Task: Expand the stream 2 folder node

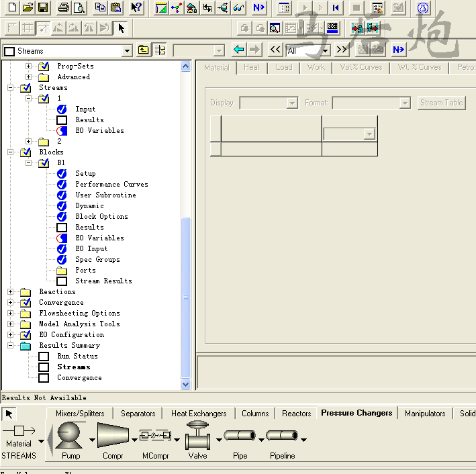Action: pos(29,141)
